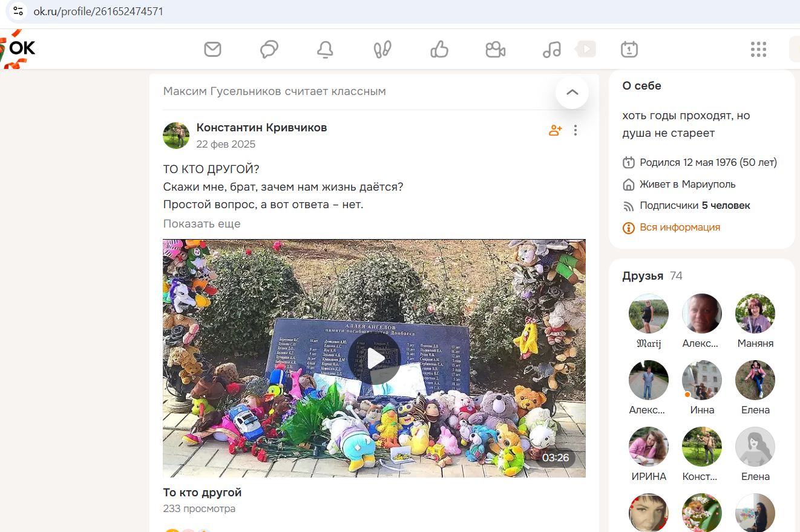Open the guests footprints icon
Screen dimensions: 800x532
click(382, 49)
